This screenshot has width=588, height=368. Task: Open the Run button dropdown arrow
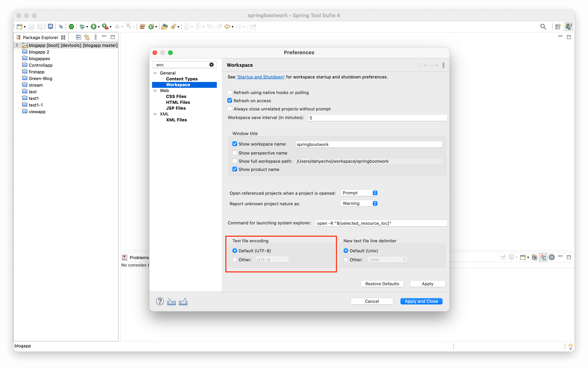99,27
